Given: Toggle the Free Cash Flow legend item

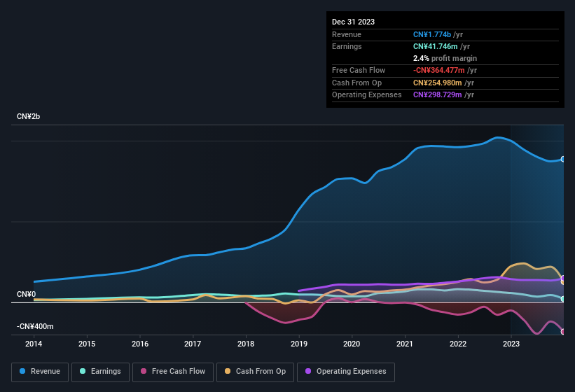Looking at the screenshot, I should (x=173, y=371).
